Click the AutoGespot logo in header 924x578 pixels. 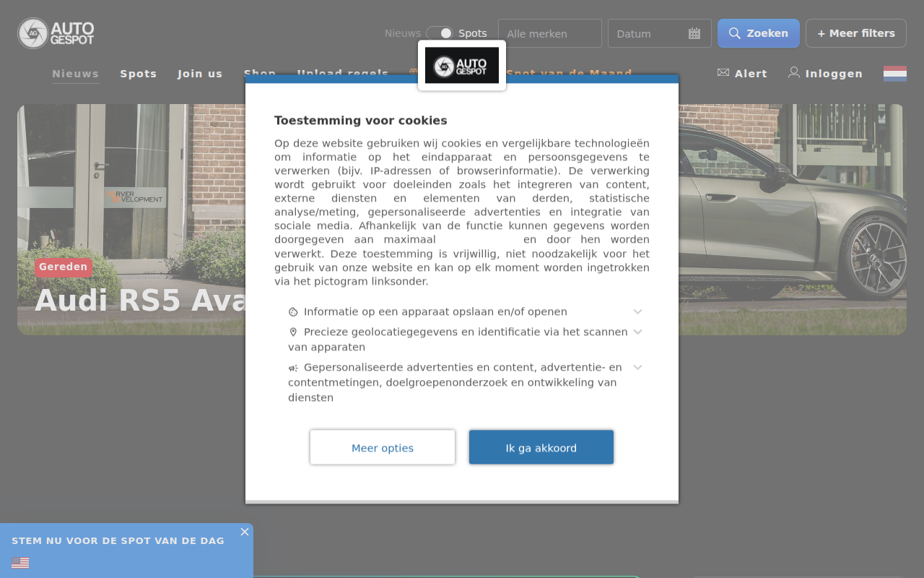(x=56, y=33)
